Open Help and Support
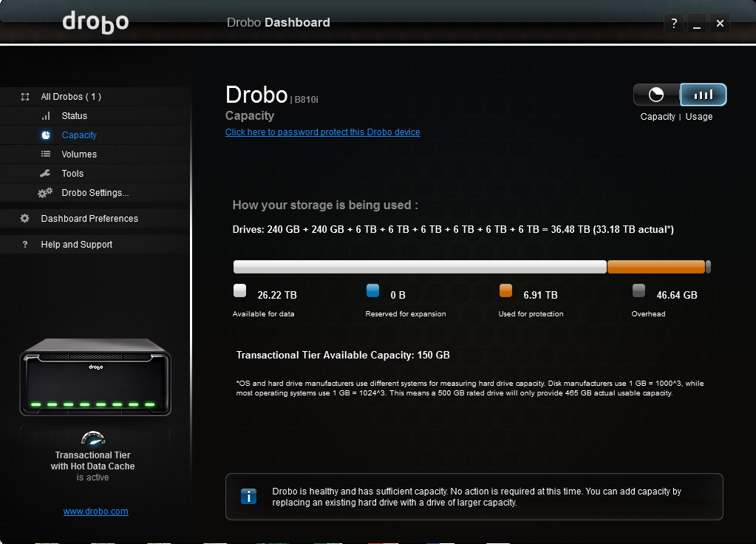 (x=95, y=245)
